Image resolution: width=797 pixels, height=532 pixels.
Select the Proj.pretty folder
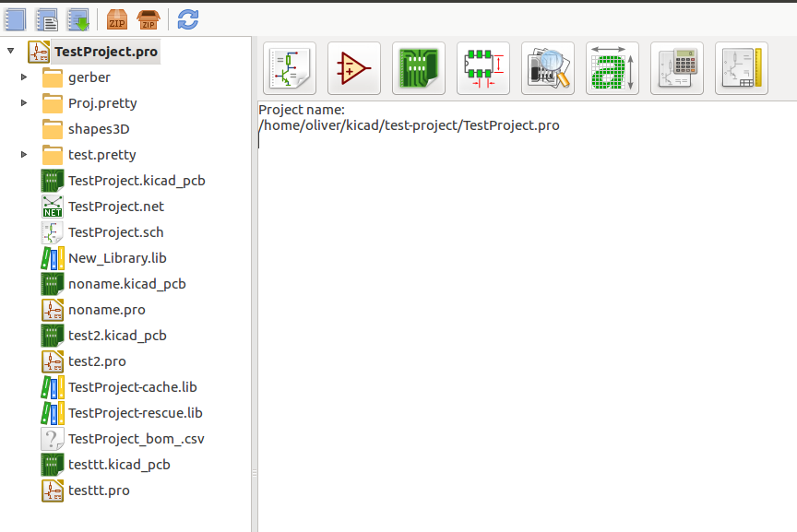[102, 103]
